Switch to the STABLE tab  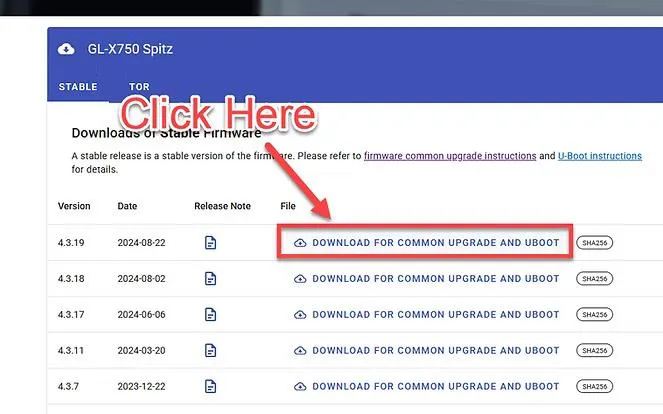[78, 87]
